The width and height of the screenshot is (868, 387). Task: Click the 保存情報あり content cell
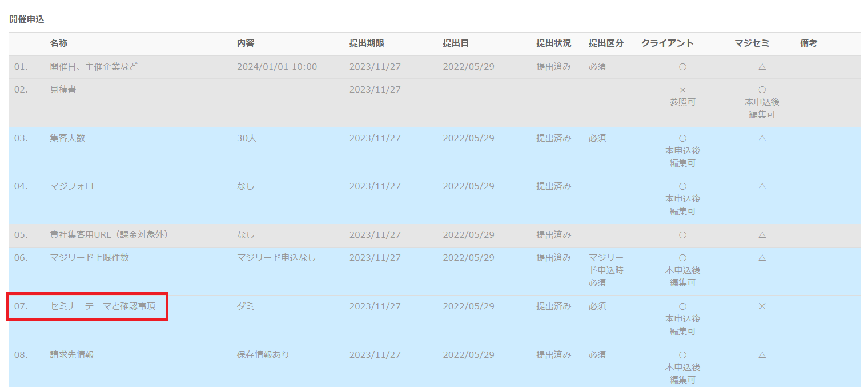[263, 355]
